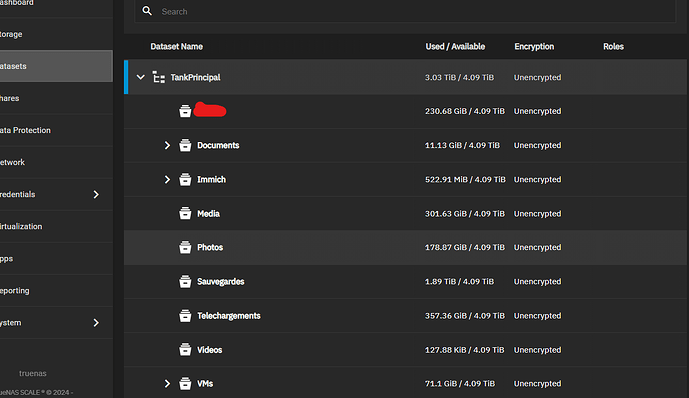Viewport: 689px width, 398px height.
Task: Select the Sauvegardes dataset name
Action: pos(221,282)
